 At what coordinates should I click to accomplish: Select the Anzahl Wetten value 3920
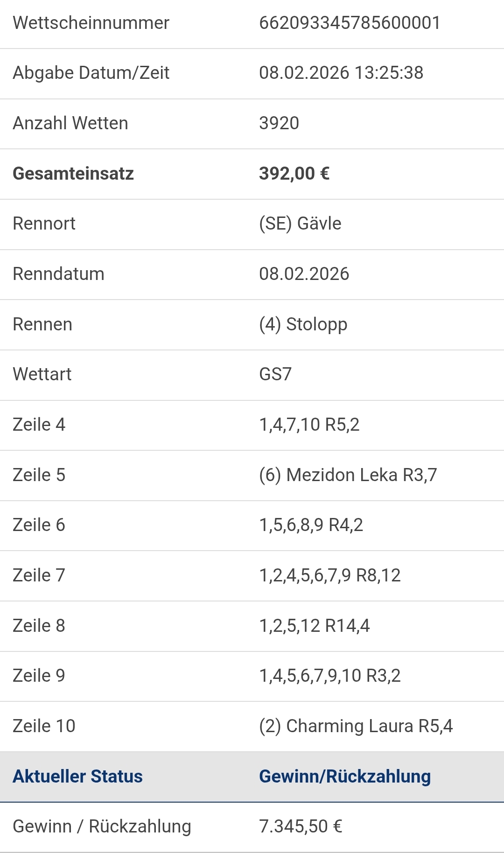(279, 123)
